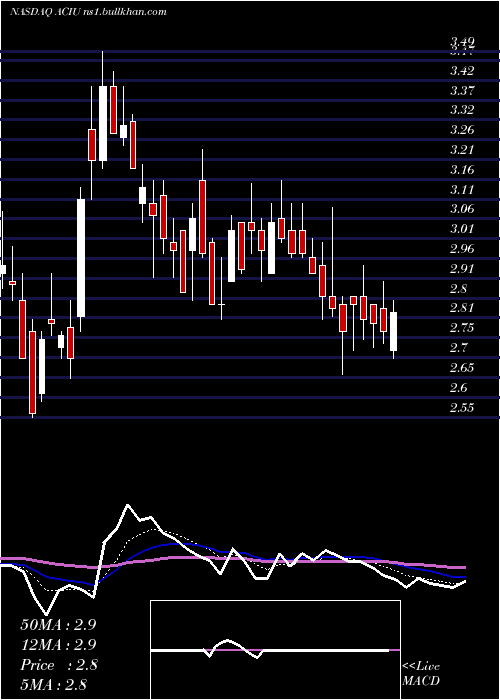
Task: Click the Price : 2.8 readout
Action: [x=58, y=665]
